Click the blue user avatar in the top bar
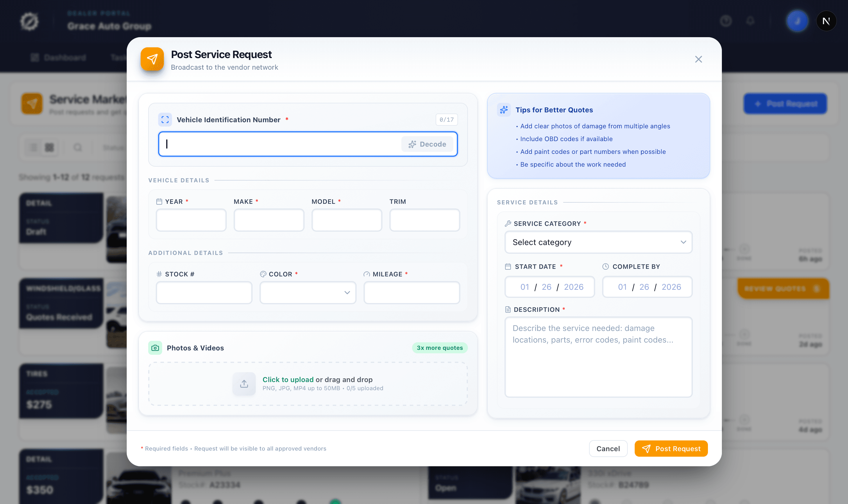 (797, 21)
